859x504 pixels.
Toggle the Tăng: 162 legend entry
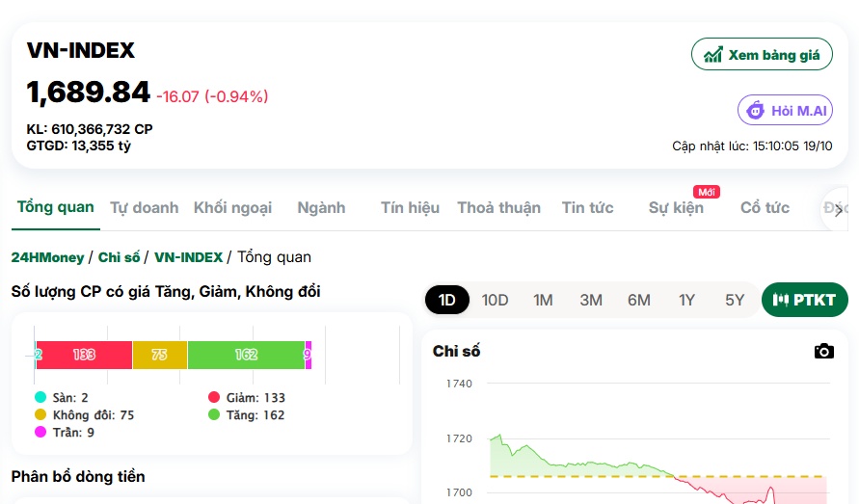coord(246,414)
